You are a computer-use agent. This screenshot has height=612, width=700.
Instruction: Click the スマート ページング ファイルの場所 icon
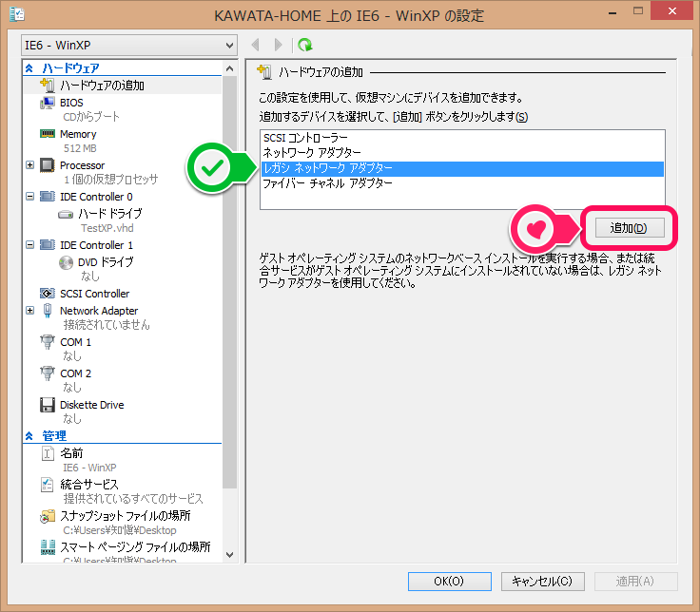pyautogui.click(x=48, y=546)
